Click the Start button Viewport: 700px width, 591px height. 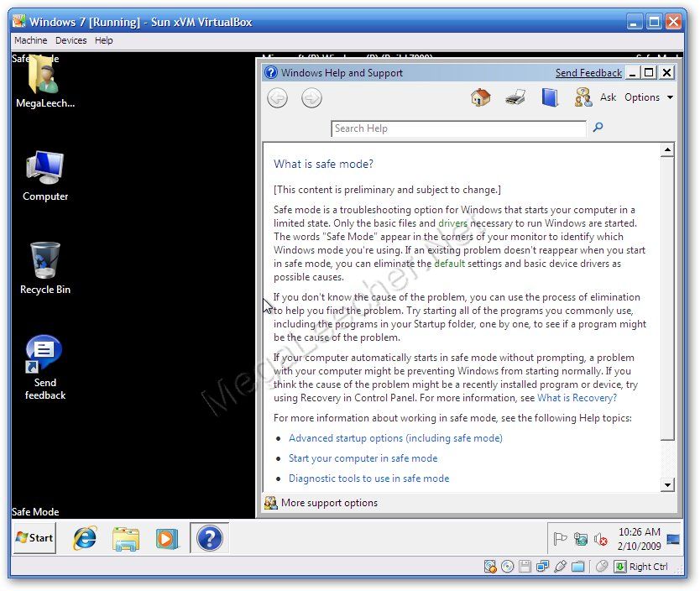pyautogui.click(x=34, y=538)
